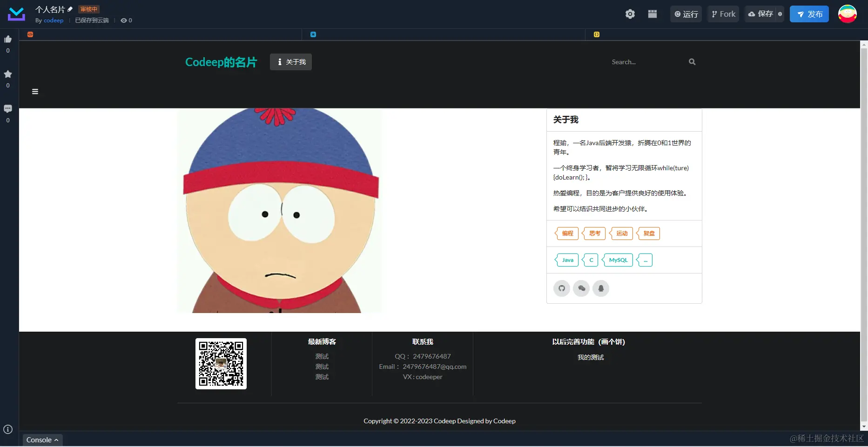Click the 审核中 status badge
The width and height of the screenshot is (868, 447).
tap(89, 9)
